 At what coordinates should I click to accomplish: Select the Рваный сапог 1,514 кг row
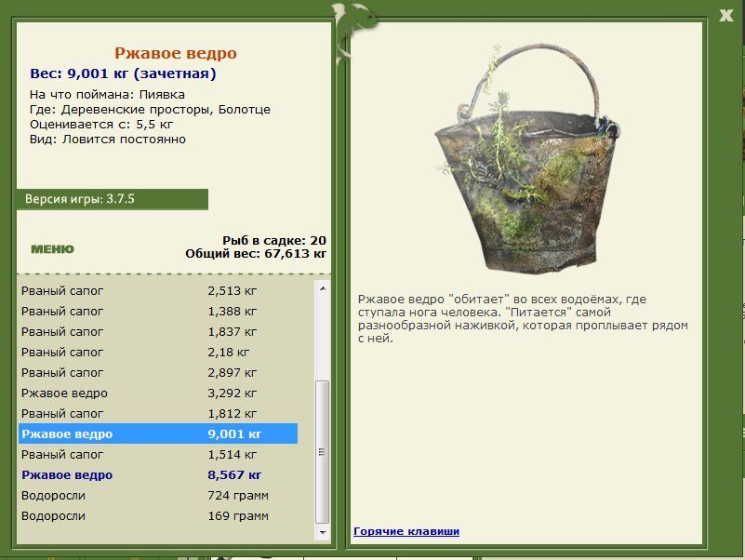pos(158,454)
